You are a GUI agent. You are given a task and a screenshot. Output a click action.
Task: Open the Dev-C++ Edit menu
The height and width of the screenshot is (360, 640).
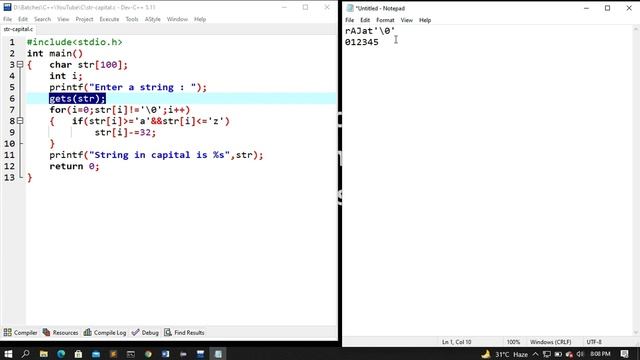coord(23,19)
